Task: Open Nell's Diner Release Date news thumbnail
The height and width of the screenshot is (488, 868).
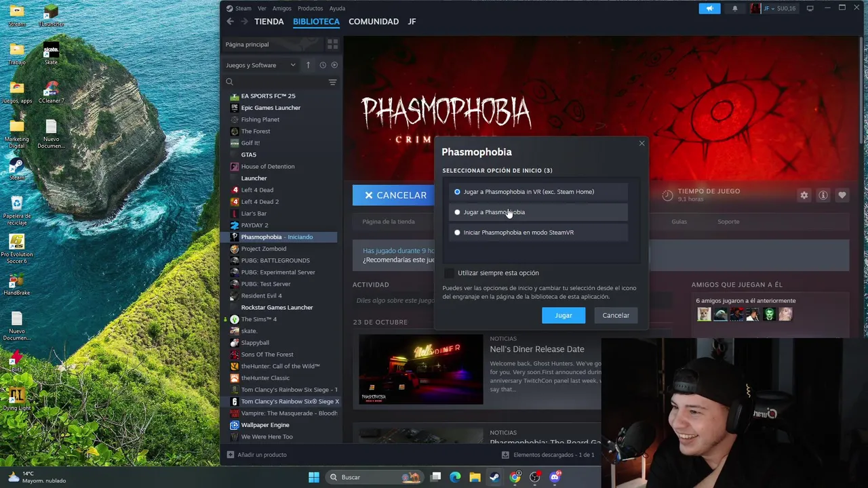Action: pyautogui.click(x=421, y=369)
